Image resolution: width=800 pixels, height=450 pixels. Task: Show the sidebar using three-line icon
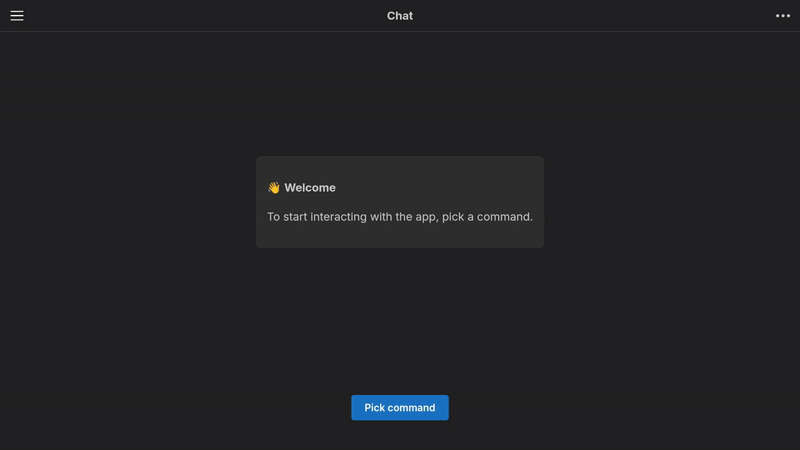[x=17, y=16]
